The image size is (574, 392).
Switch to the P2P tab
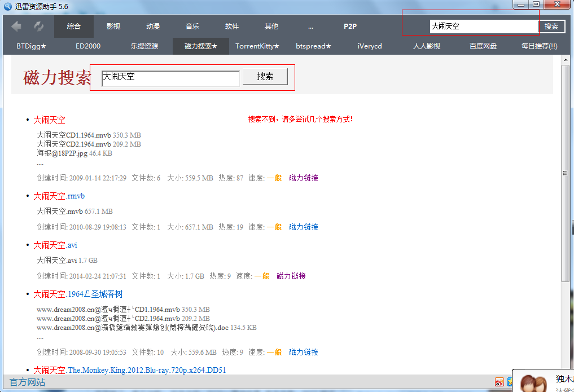coord(350,27)
